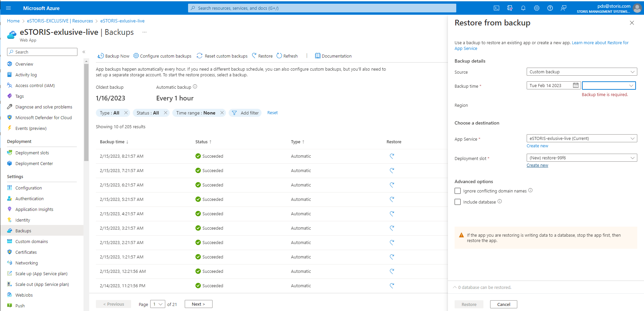Screen dimensions: 644x311
Task: Collapse the left navigation menu
Action: point(84,52)
